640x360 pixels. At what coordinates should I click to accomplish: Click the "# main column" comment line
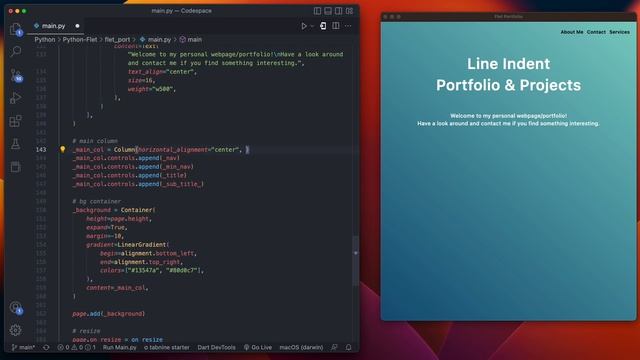pyautogui.click(x=95, y=141)
